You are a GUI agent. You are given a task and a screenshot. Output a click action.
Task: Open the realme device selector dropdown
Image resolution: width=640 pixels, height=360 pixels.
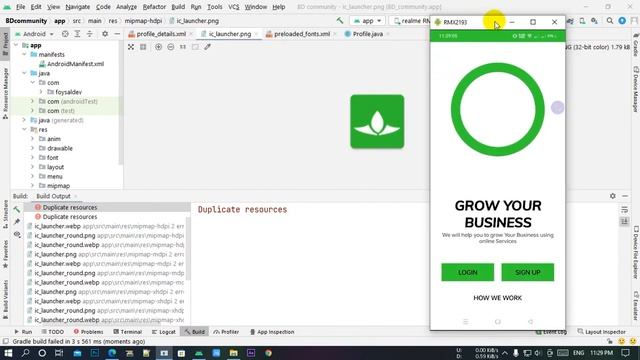(411, 20)
